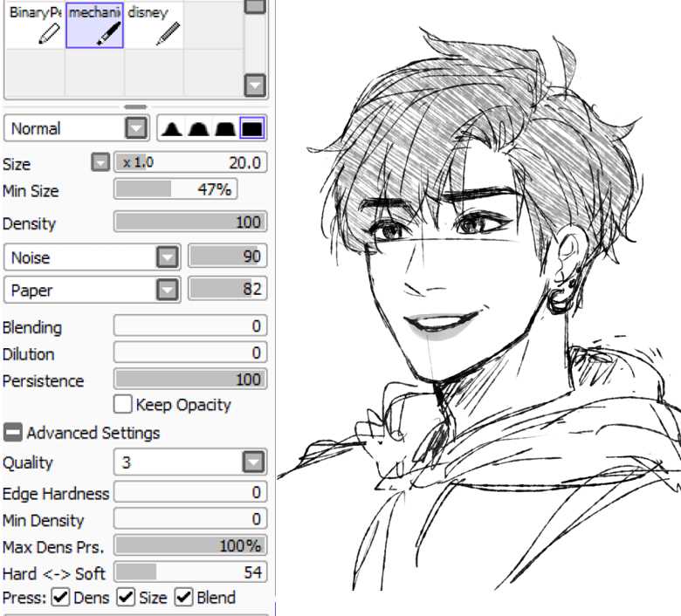The width and height of the screenshot is (681, 616).
Task: Uncheck the Dens pressure checkbox
Action: 60,598
